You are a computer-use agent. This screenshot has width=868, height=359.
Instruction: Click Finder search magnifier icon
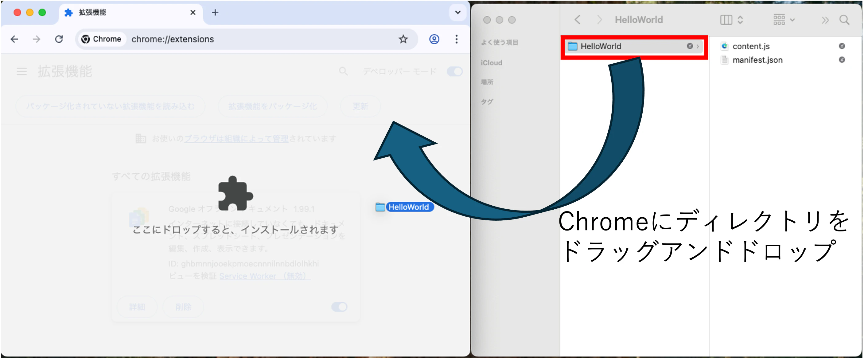pyautogui.click(x=844, y=20)
